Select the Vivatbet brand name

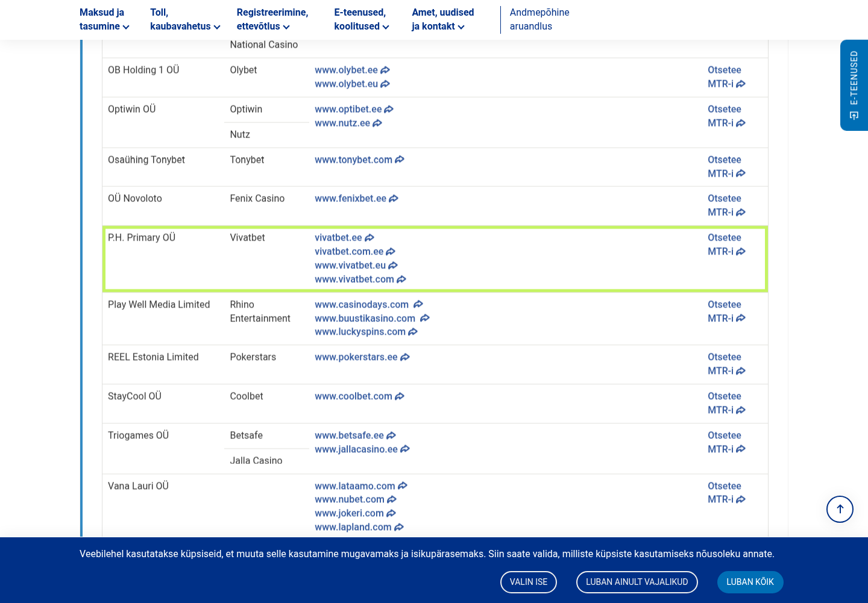247,238
